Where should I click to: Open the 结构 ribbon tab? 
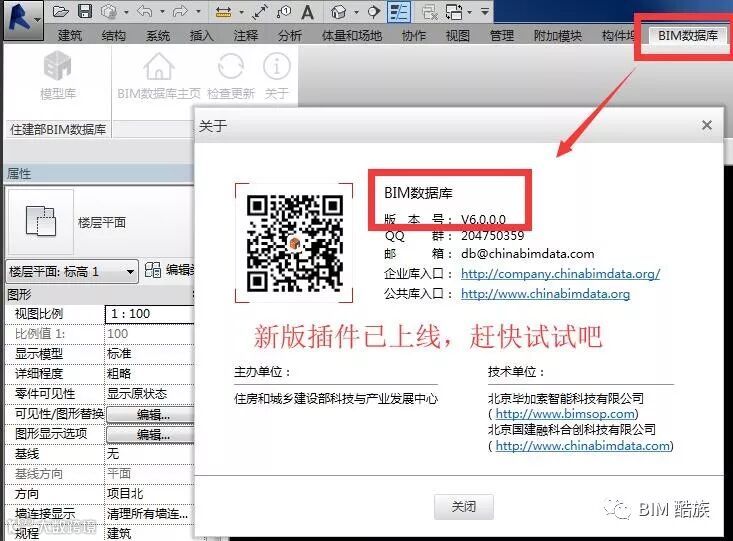click(114, 36)
